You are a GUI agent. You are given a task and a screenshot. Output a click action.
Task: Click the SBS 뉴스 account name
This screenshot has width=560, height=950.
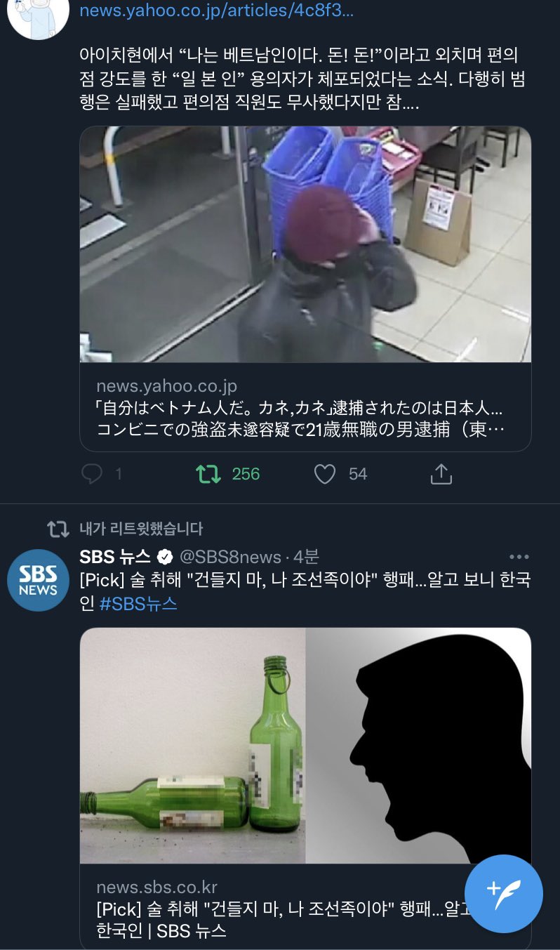click(115, 558)
